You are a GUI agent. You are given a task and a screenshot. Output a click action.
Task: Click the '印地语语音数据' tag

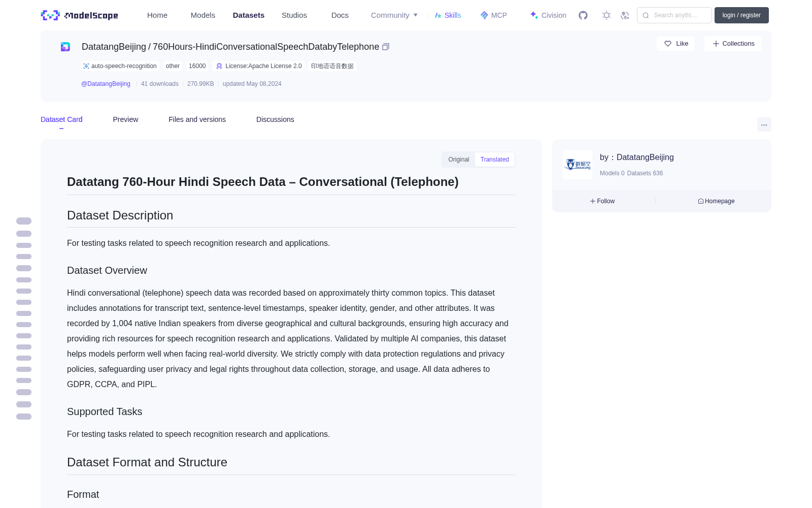332,66
